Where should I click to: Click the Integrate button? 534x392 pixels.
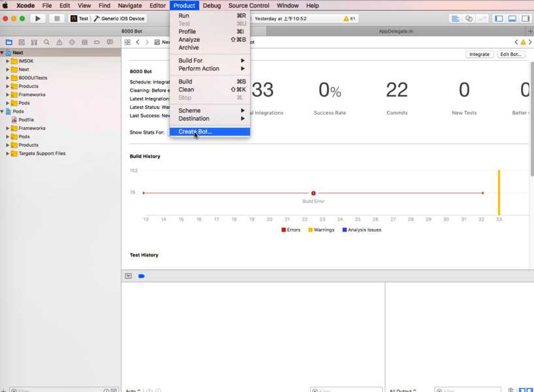pyautogui.click(x=479, y=54)
